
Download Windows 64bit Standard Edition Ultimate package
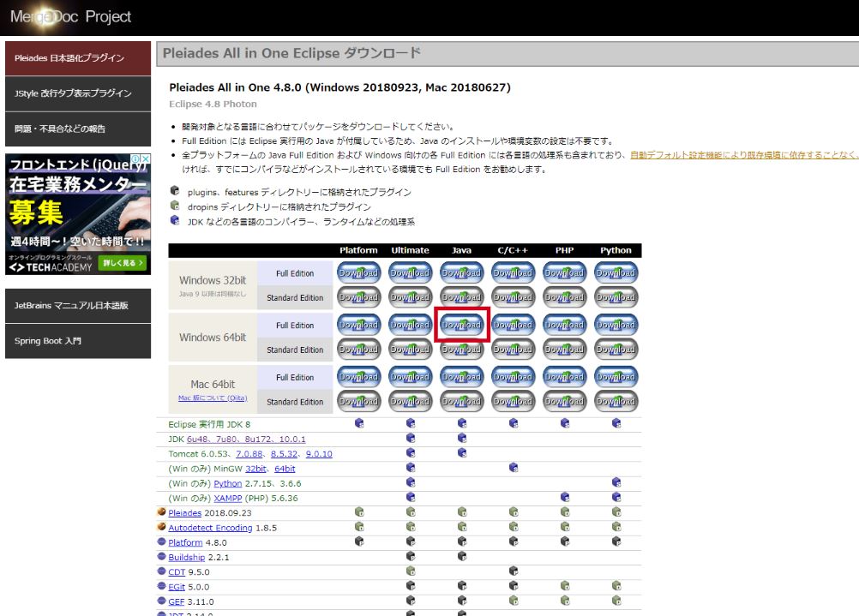[411, 350]
